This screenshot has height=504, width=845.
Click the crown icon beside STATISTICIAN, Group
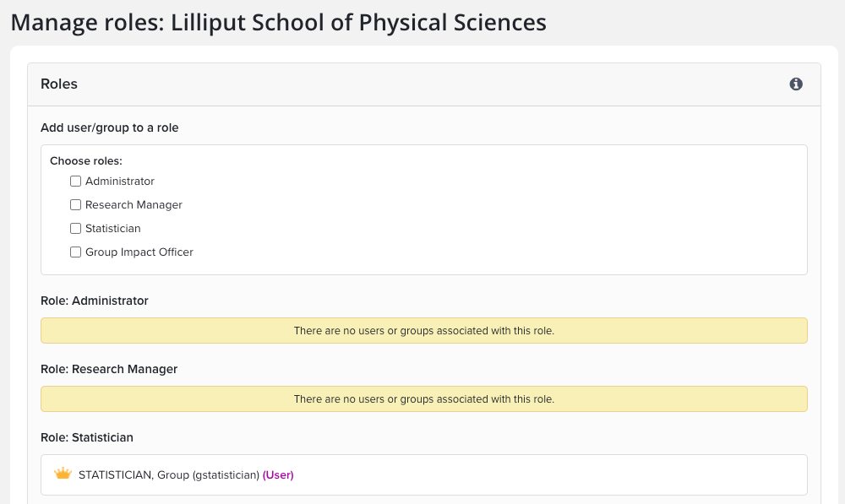pyautogui.click(x=63, y=474)
